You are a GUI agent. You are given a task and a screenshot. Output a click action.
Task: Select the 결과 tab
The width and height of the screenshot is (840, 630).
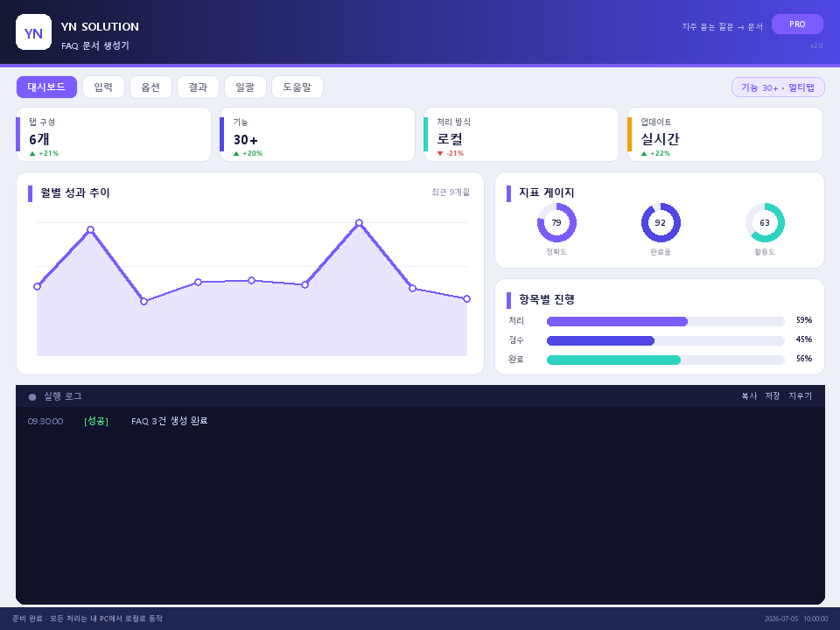coord(198,87)
